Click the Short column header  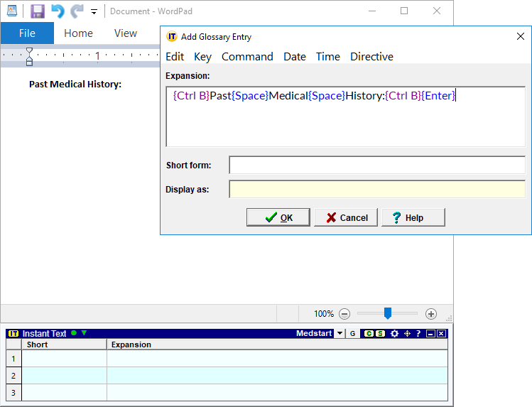[x=65, y=344]
